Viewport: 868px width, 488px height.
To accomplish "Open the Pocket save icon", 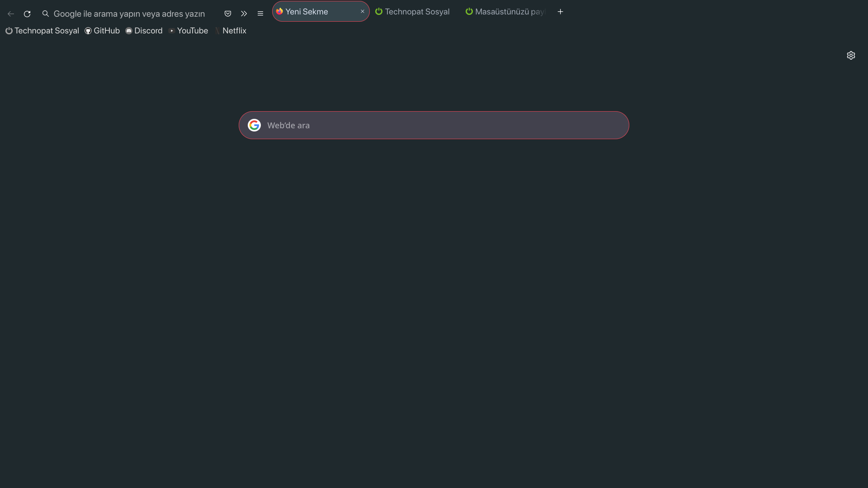I will (x=228, y=14).
